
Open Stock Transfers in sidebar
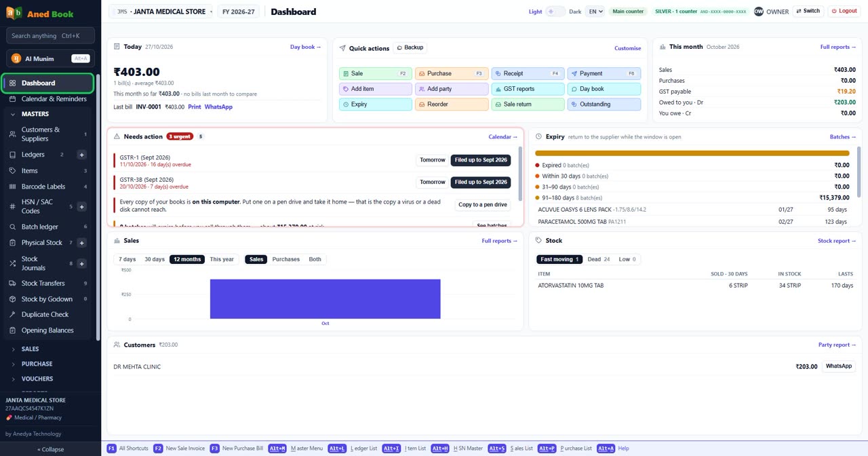(x=47, y=283)
